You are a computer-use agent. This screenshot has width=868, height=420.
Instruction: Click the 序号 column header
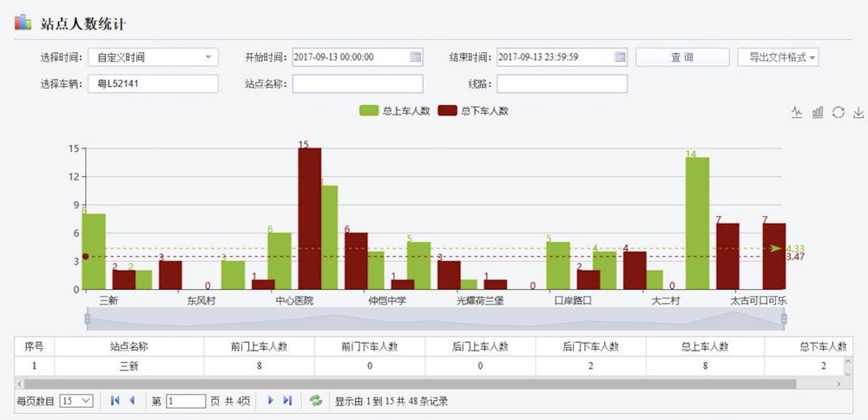(35, 346)
